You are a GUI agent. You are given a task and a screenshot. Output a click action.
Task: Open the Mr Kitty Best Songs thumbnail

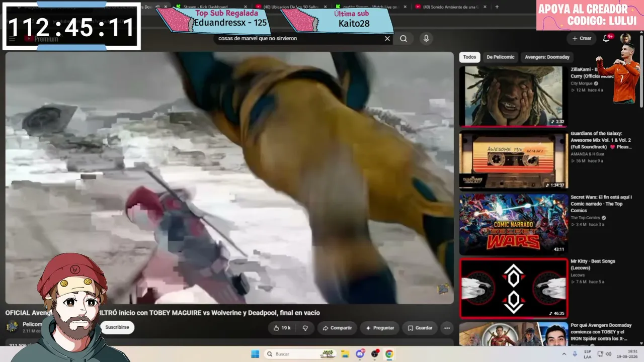(514, 288)
